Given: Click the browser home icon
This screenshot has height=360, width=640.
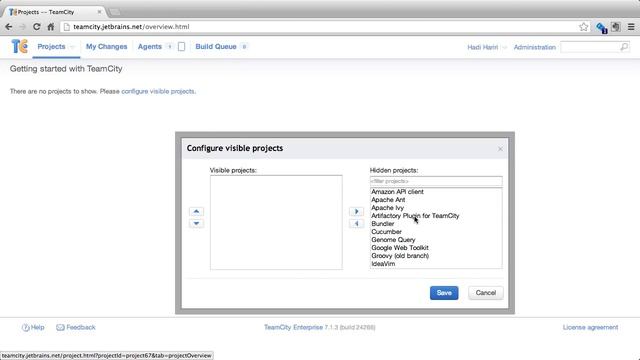Looking at the screenshot, I should [x=51, y=27].
